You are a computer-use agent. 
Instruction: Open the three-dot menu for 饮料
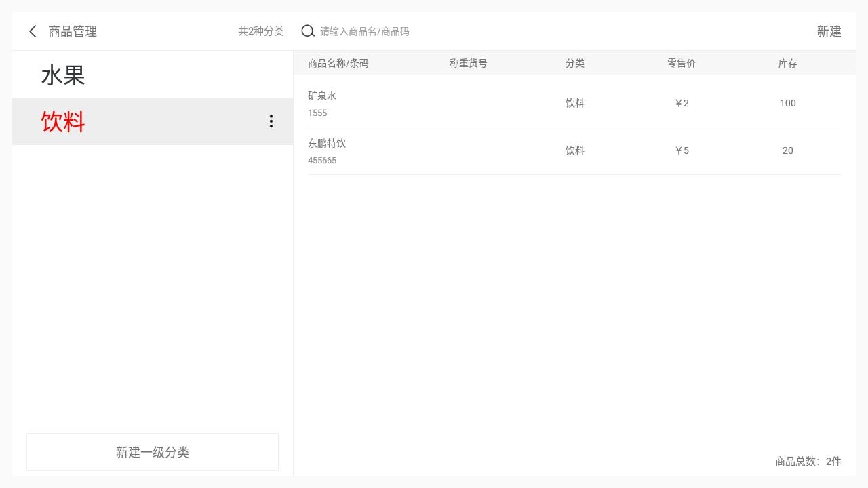pyautogui.click(x=271, y=121)
